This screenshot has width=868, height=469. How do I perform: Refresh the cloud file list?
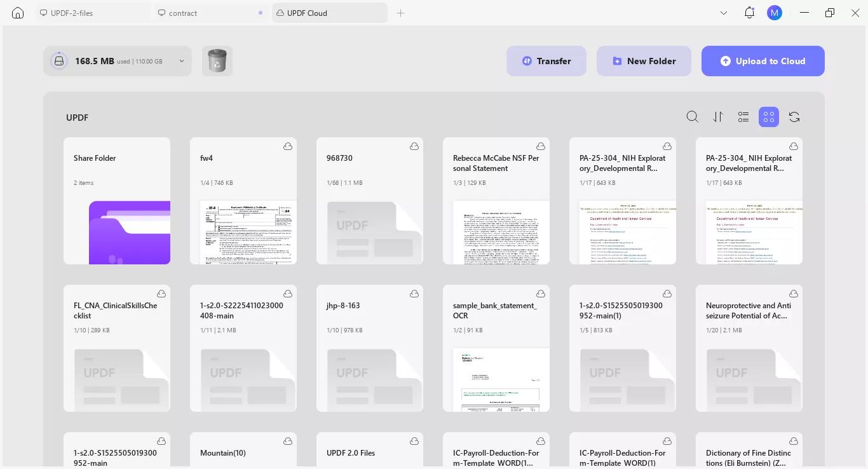click(x=794, y=117)
